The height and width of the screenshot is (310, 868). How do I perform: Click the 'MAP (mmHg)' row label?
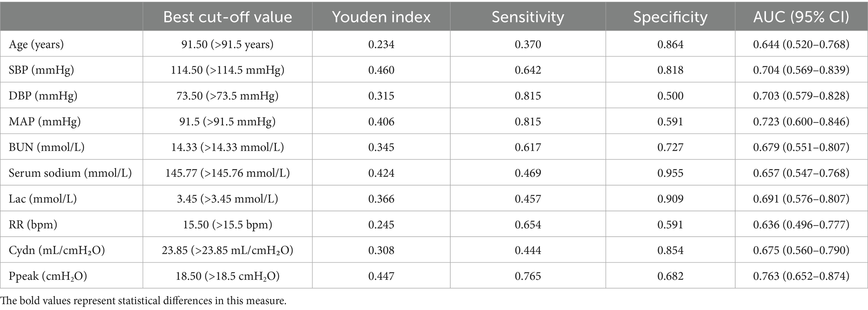pos(45,122)
